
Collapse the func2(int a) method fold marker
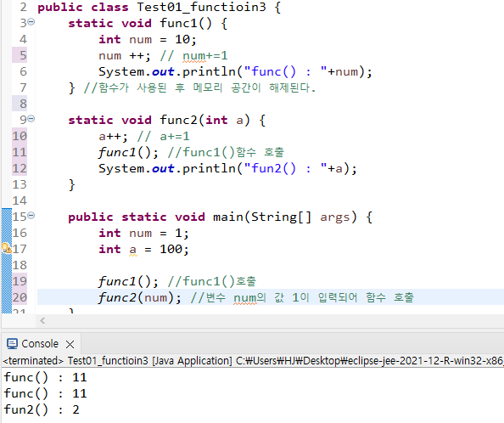[x=31, y=119]
